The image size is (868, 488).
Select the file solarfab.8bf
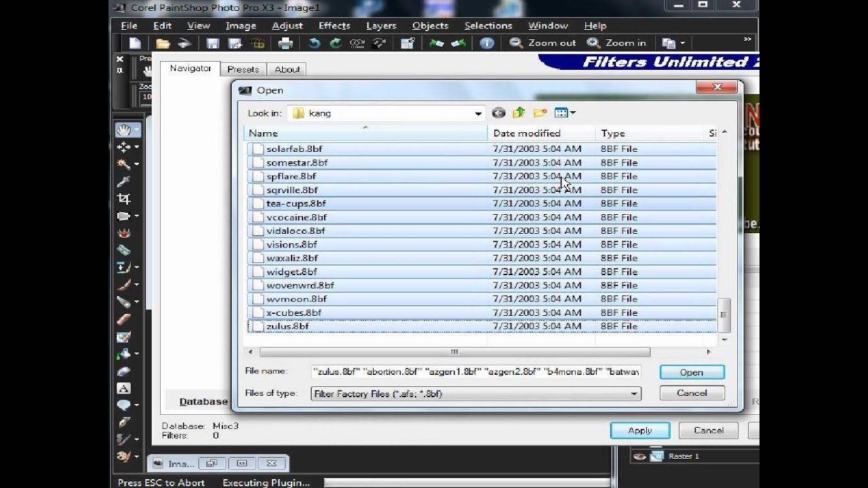pyautogui.click(x=294, y=149)
